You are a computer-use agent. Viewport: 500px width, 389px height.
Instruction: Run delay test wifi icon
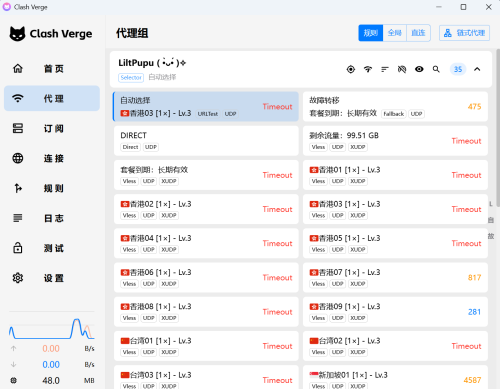tap(368, 69)
